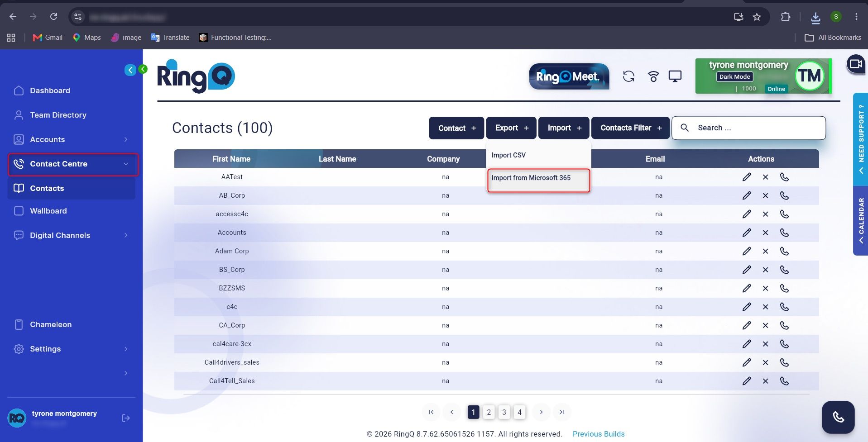Remove the Adam Corp contact
The width and height of the screenshot is (868, 442).
(x=765, y=251)
